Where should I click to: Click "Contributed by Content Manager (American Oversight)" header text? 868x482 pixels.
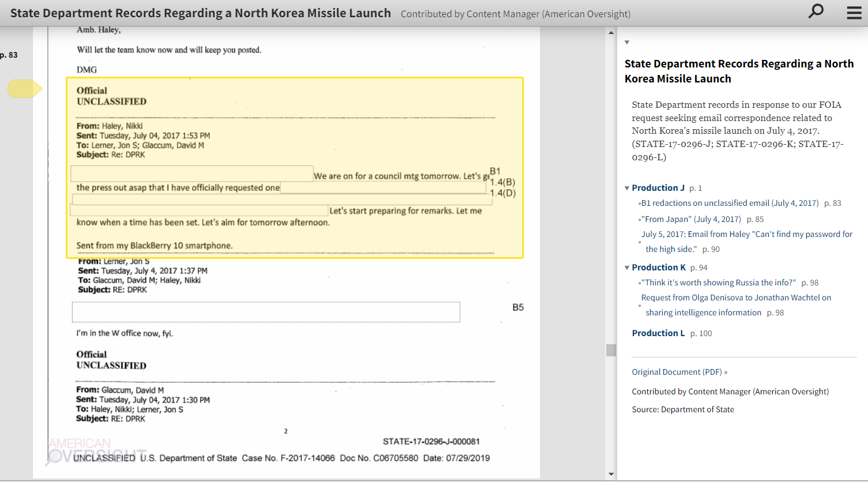pyautogui.click(x=515, y=14)
